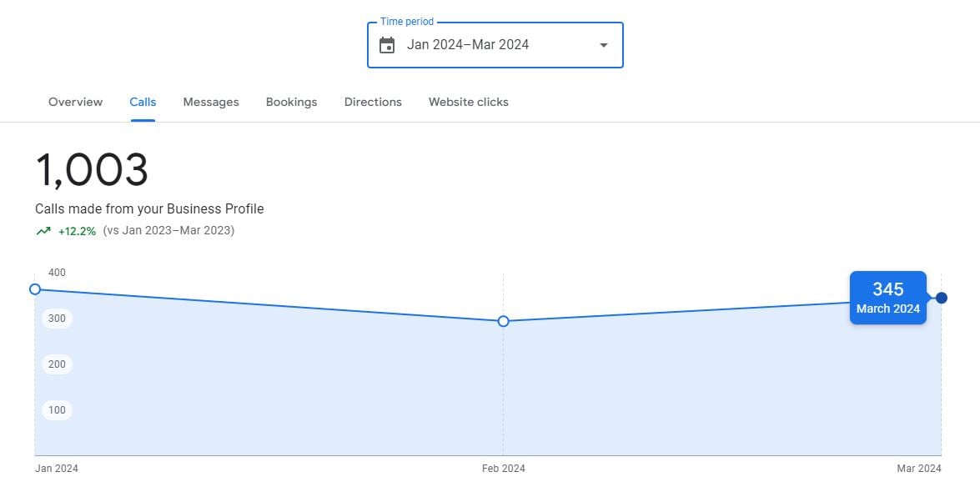The image size is (980, 497).
Task: Click the 100 y-axis label
Action: (57, 410)
